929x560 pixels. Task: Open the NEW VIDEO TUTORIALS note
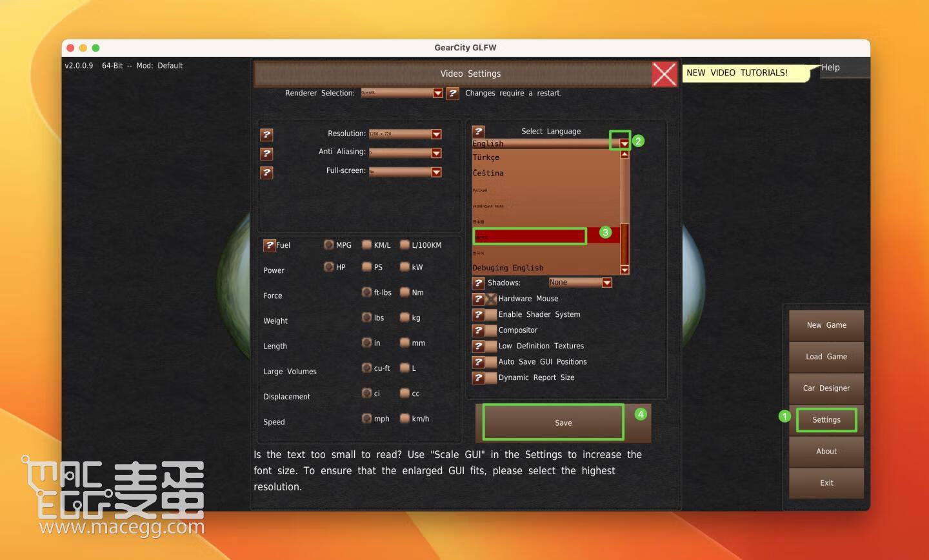click(x=746, y=73)
